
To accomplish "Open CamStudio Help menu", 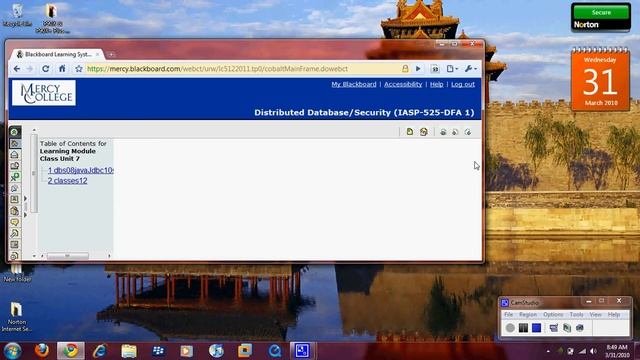I will tap(614, 315).
